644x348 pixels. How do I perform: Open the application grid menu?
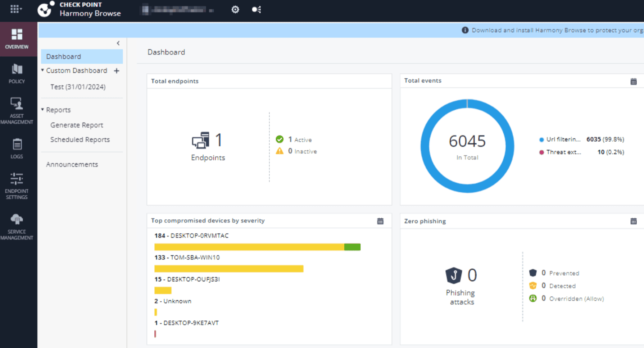coord(15,9)
